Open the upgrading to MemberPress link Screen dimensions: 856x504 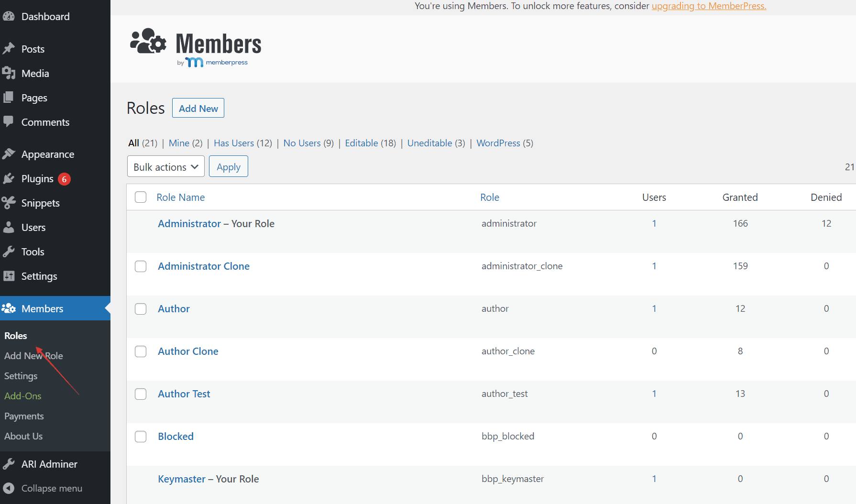point(708,6)
